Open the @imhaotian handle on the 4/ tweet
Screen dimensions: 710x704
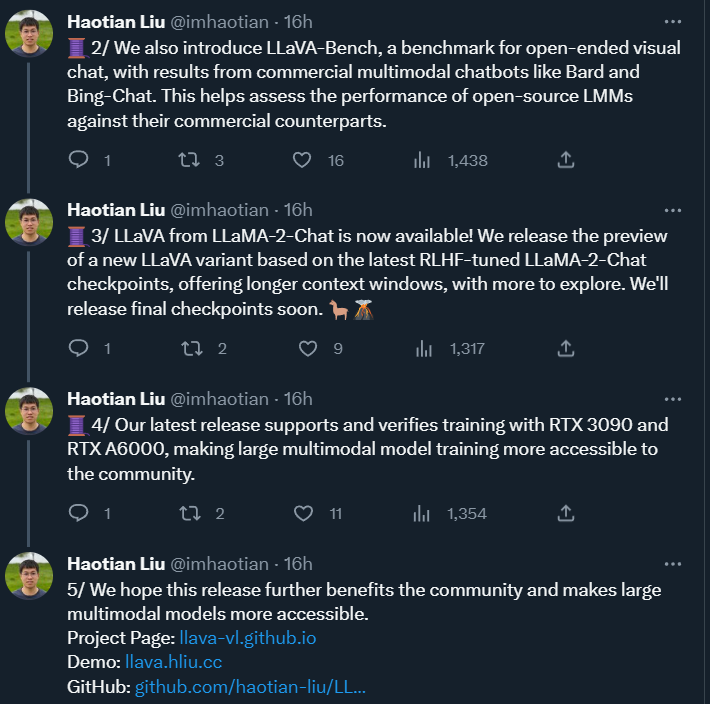click(x=219, y=399)
